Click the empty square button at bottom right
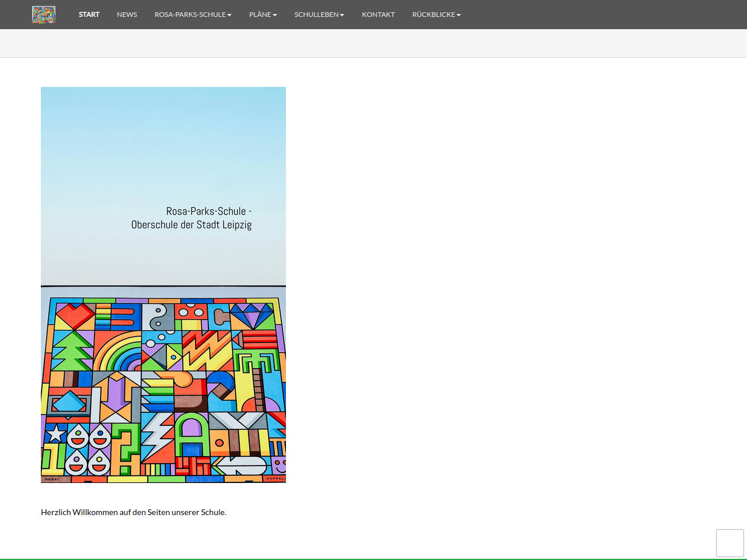The image size is (747, 560). (729, 543)
